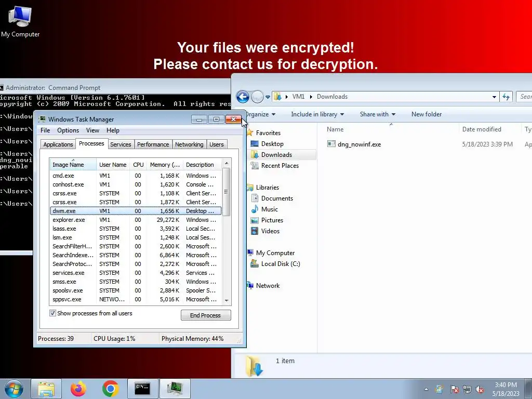Open Music library in the navigation pane
The image size is (532, 399).
270,209
